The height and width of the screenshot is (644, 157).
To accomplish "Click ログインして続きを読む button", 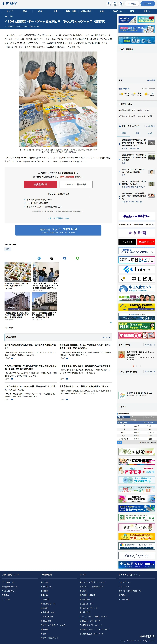I will point(76,184).
